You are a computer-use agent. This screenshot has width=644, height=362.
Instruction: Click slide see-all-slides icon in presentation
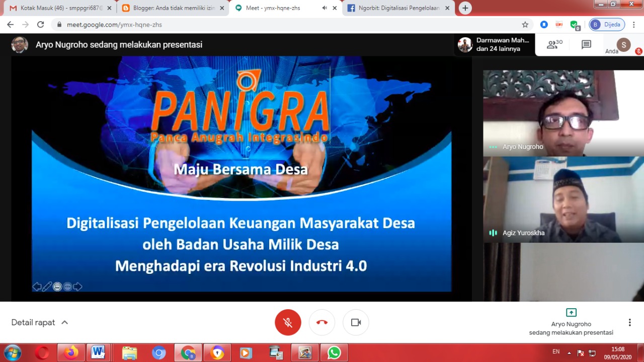[57, 286]
